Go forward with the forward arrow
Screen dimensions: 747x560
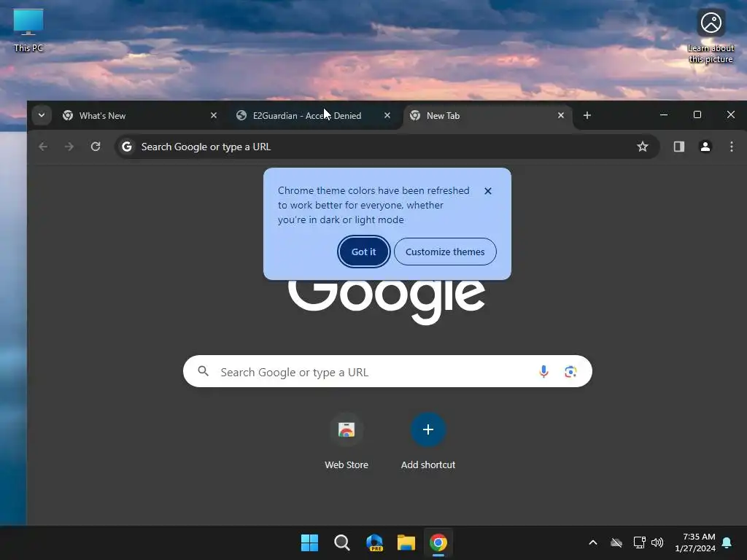click(x=69, y=147)
